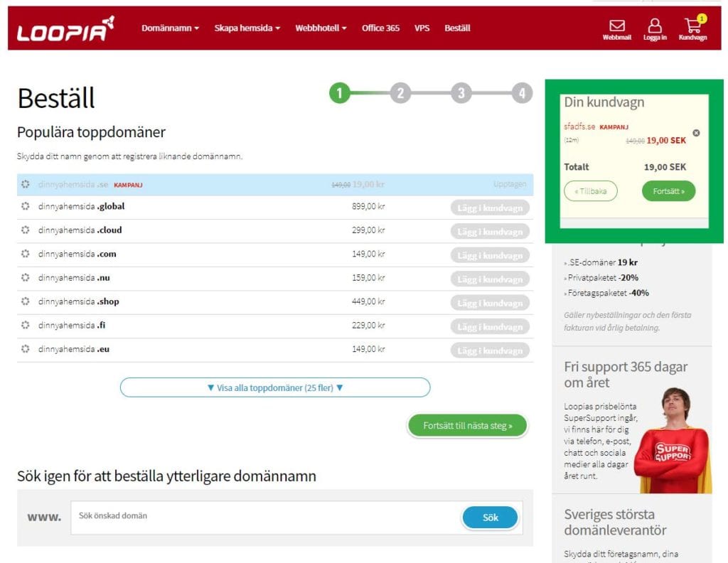728x563 pixels.
Task: Open the VPS menu item
Action: [422, 28]
